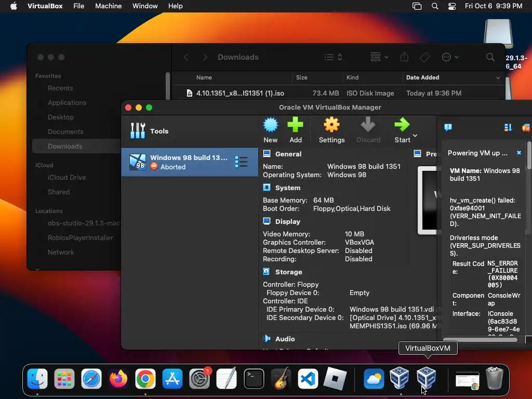Click the System section header

point(288,188)
